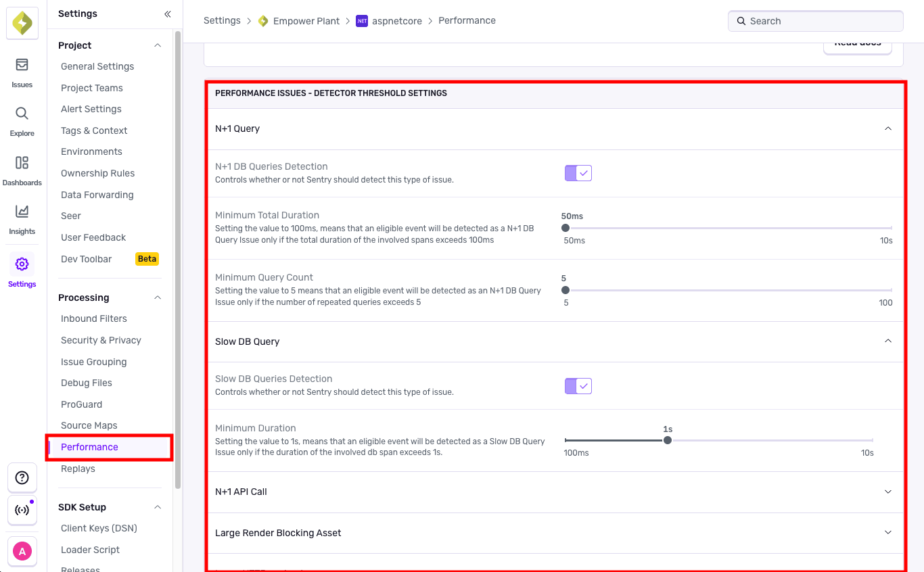Click the Settings breadcrumb link
The image size is (924, 572).
pos(222,21)
